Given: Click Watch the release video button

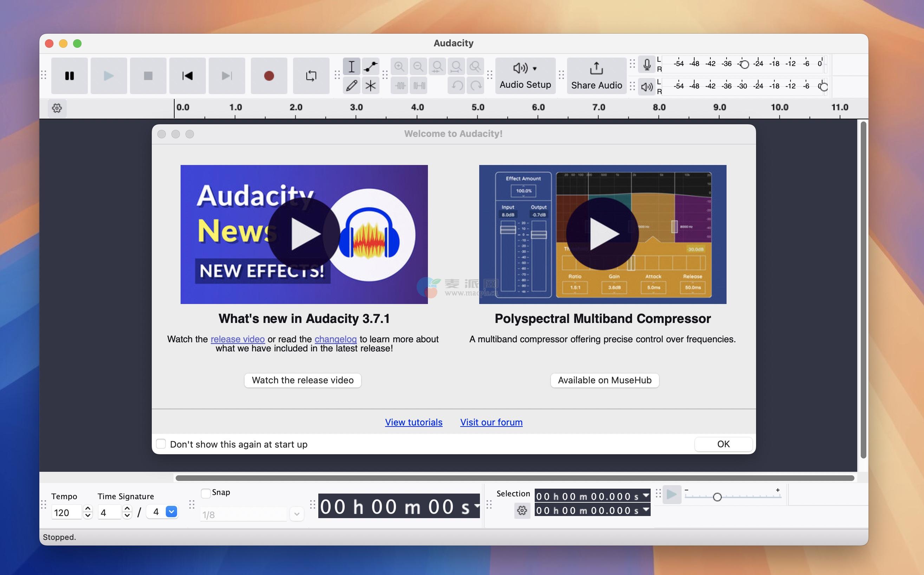Looking at the screenshot, I should click(x=302, y=380).
